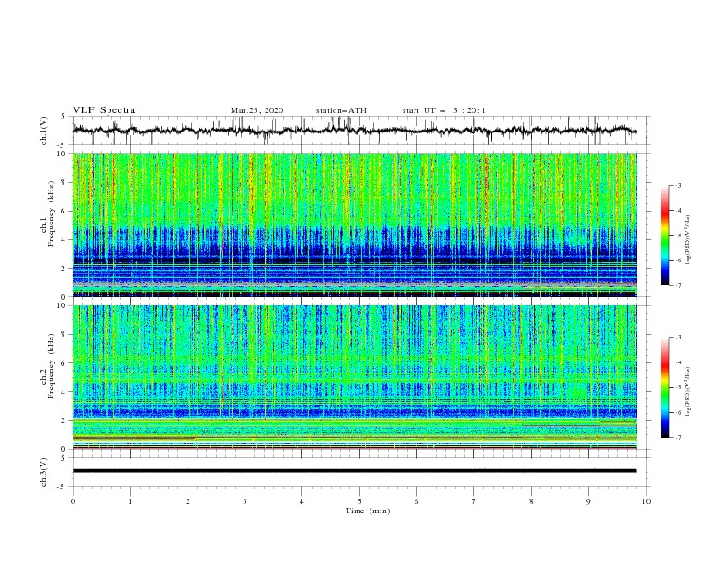Click the "5" tick on the ch.3(V) axis

(63, 457)
